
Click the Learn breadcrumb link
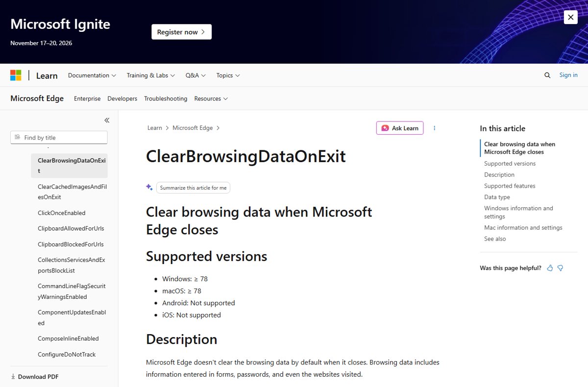[x=154, y=128]
